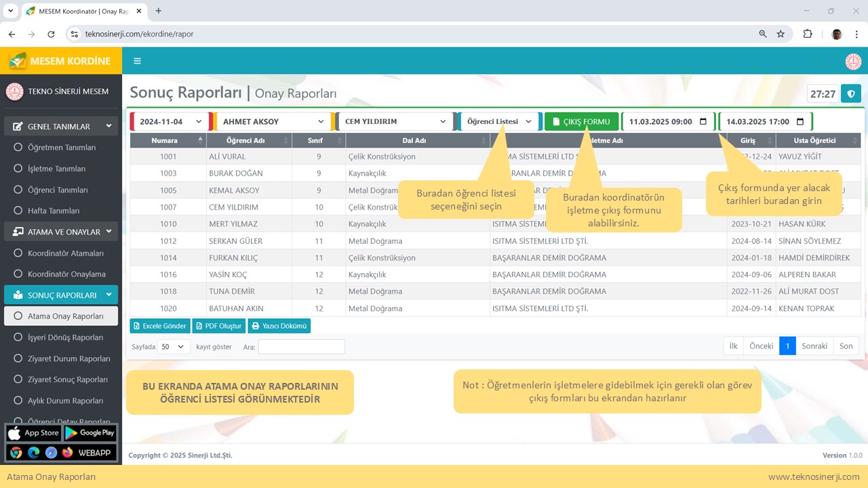The height and width of the screenshot is (488, 868).
Task: Open Koordinatör Atamaları in sidebar
Action: (x=66, y=253)
